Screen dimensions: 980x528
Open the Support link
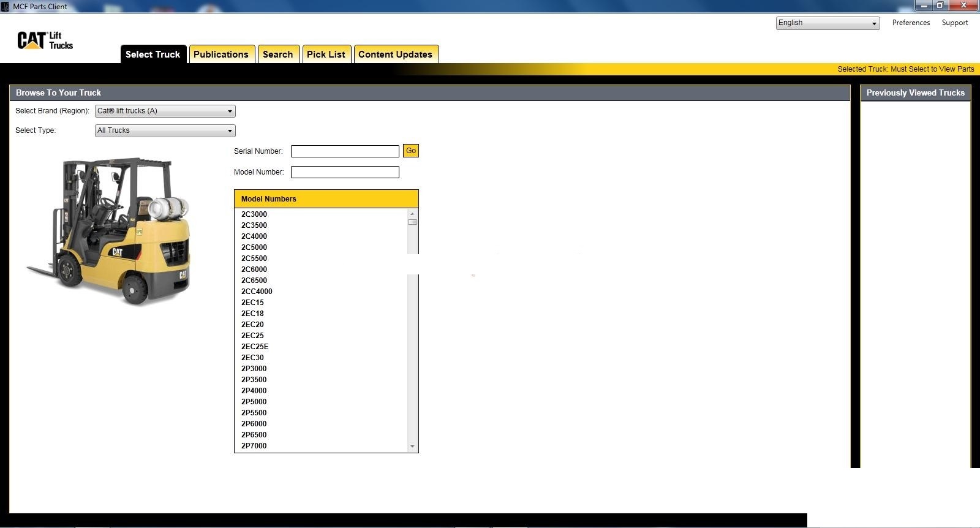(955, 23)
